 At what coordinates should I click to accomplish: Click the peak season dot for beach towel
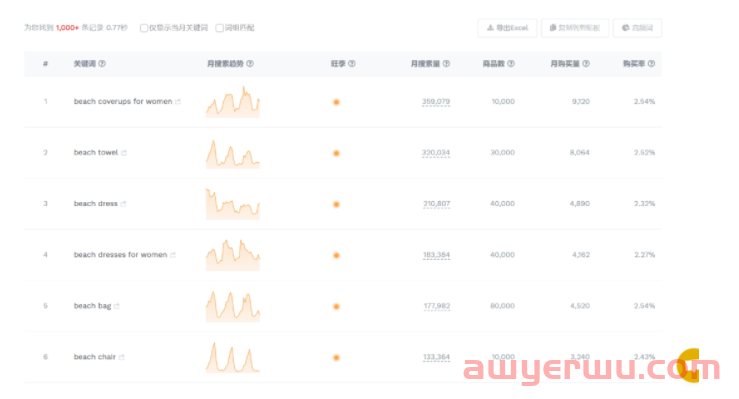(x=337, y=153)
